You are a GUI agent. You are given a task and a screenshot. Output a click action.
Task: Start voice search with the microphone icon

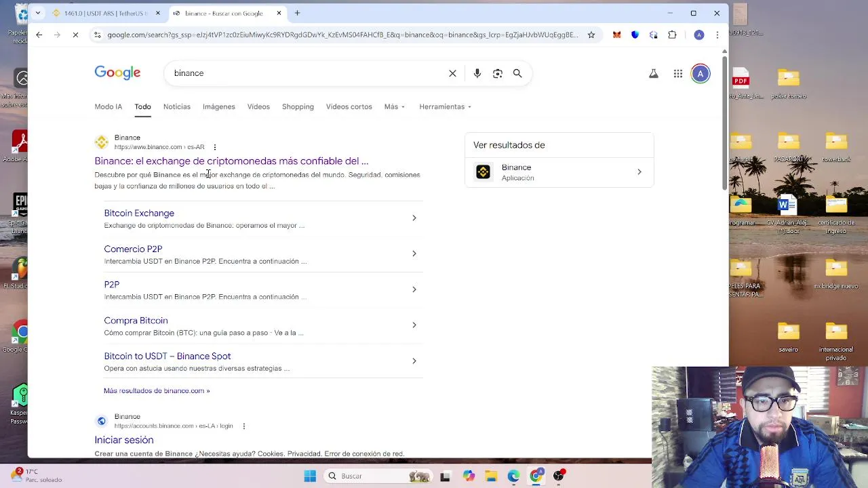[477, 73]
